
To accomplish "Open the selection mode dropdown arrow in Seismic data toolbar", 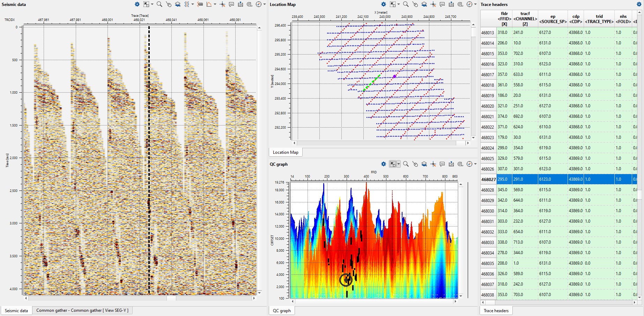I will coord(152,4).
